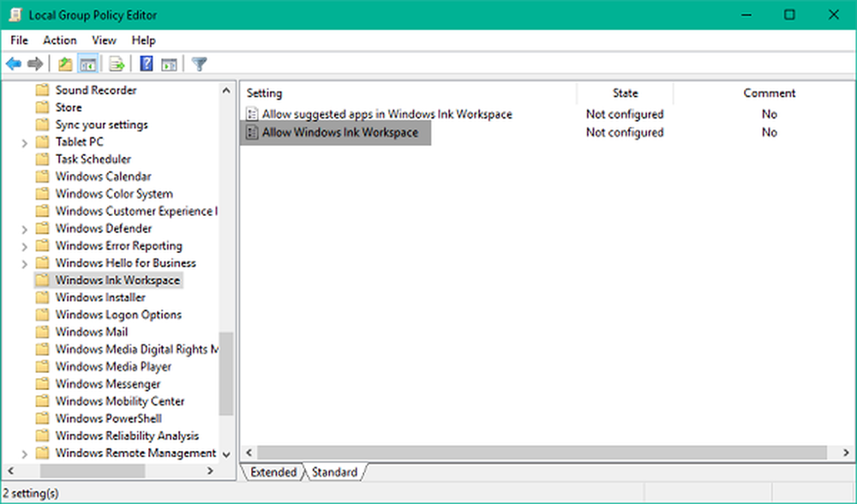Open the Action menu

click(x=60, y=40)
